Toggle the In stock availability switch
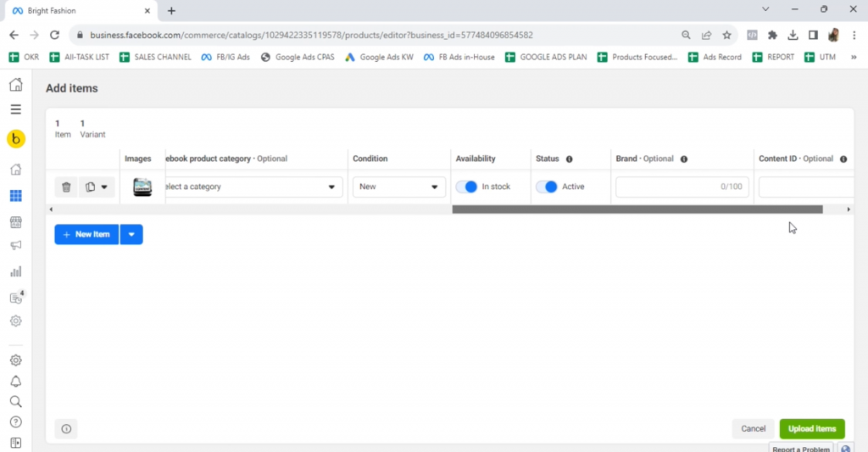 (x=466, y=187)
